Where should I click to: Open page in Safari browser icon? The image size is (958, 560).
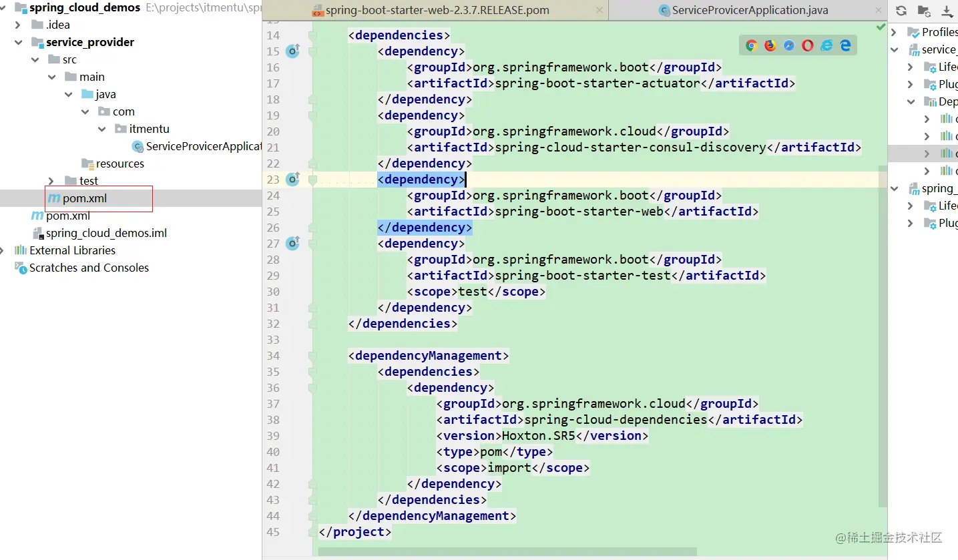[x=789, y=45]
